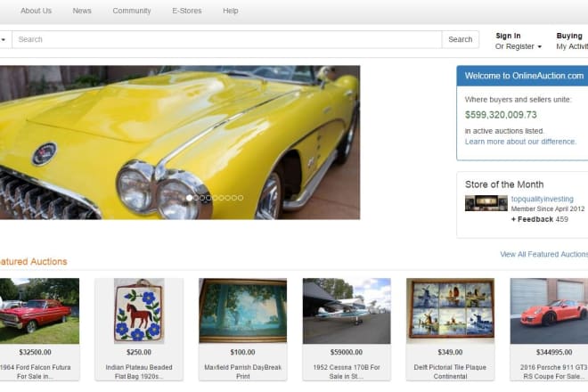Click the 1952 Cessna 170B For Sale title
Screen dimensions: 588x392
tap(347, 372)
